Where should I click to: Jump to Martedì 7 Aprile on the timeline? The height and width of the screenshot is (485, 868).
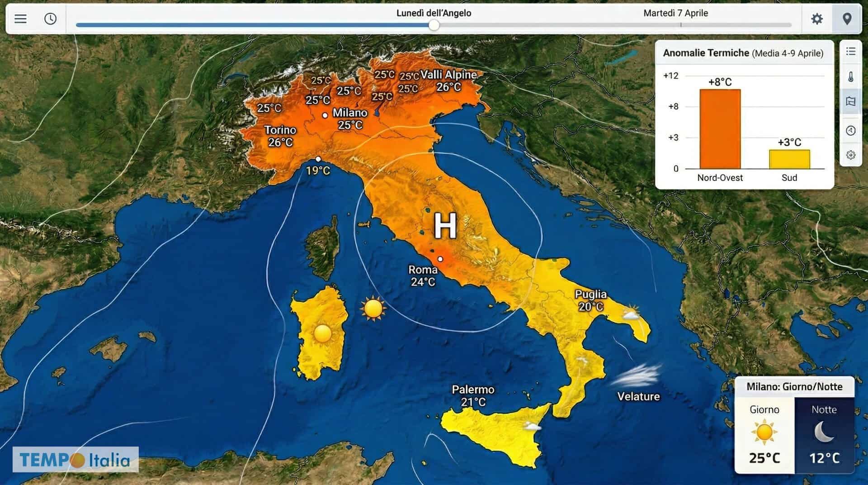click(x=675, y=13)
